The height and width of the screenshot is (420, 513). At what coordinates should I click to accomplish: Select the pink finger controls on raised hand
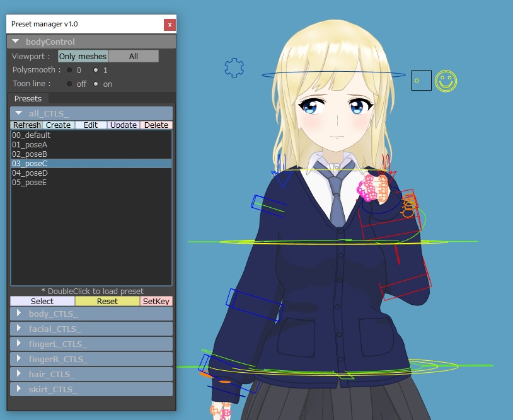[x=367, y=188]
